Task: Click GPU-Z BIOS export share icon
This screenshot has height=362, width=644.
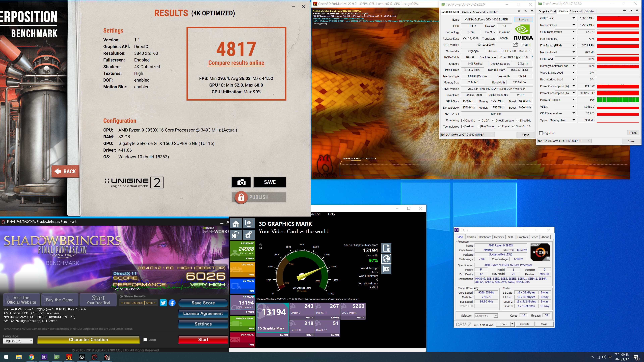Action: click(x=515, y=44)
